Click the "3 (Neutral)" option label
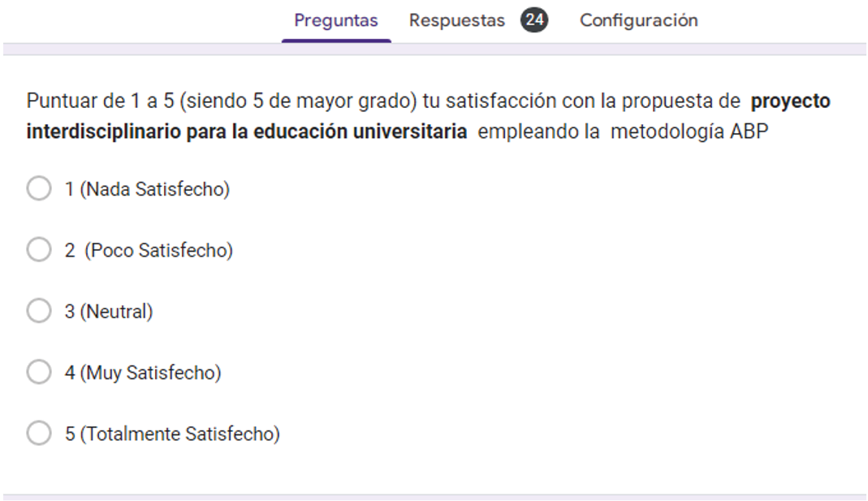This screenshot has height=501, width=868. [109, 311]
